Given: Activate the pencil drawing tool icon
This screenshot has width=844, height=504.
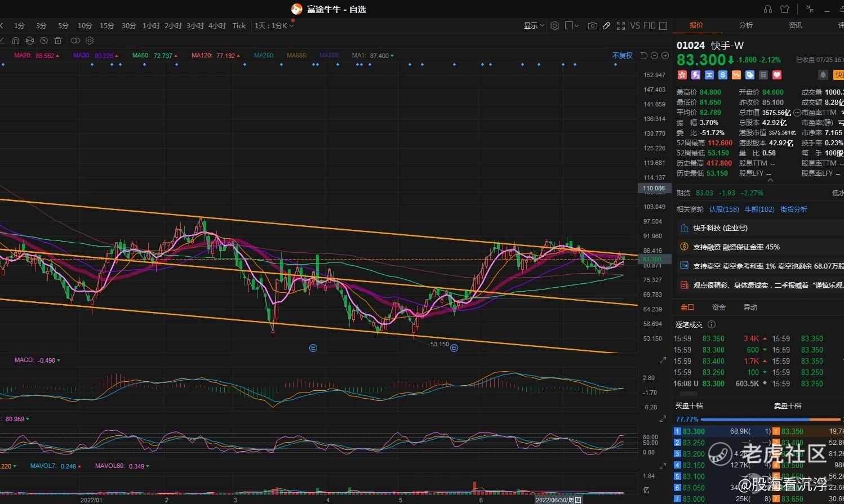Looking at the screenshot, I should pyautogui.click(x=606, y=25).
